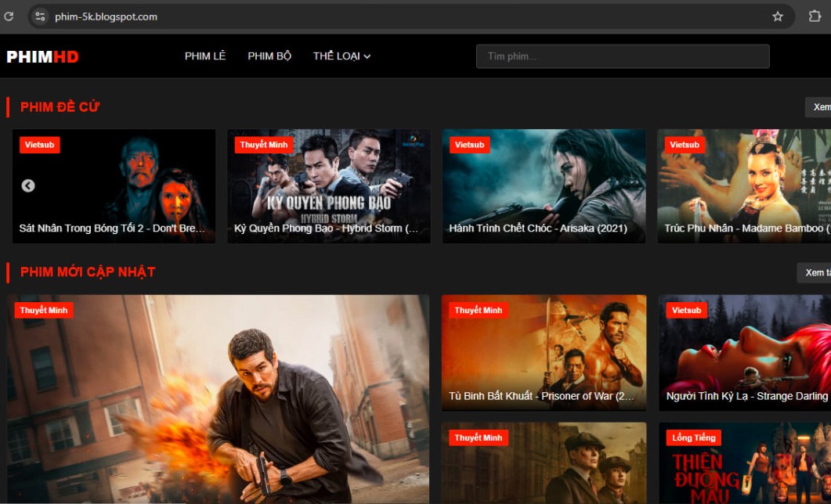Image resolution: width=831 pixels, height=504 pixels.
Task: Open site information icon in address bar
Action: coord(41,16)
